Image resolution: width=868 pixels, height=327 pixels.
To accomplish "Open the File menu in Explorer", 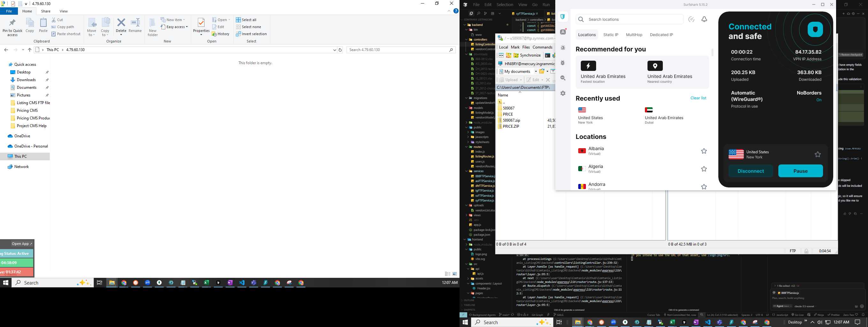I will 9,11.
